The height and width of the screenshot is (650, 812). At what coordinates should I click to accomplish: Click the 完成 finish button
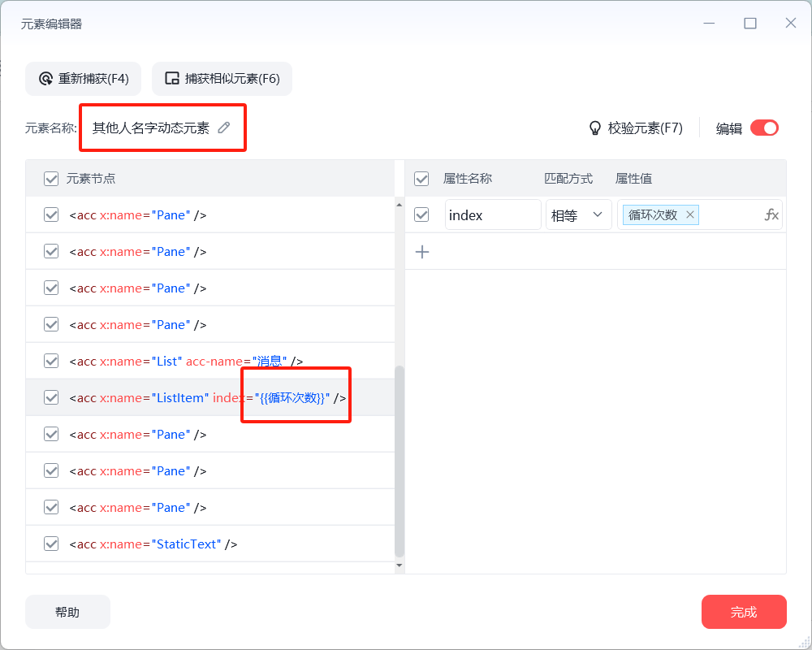pos(744,612)
